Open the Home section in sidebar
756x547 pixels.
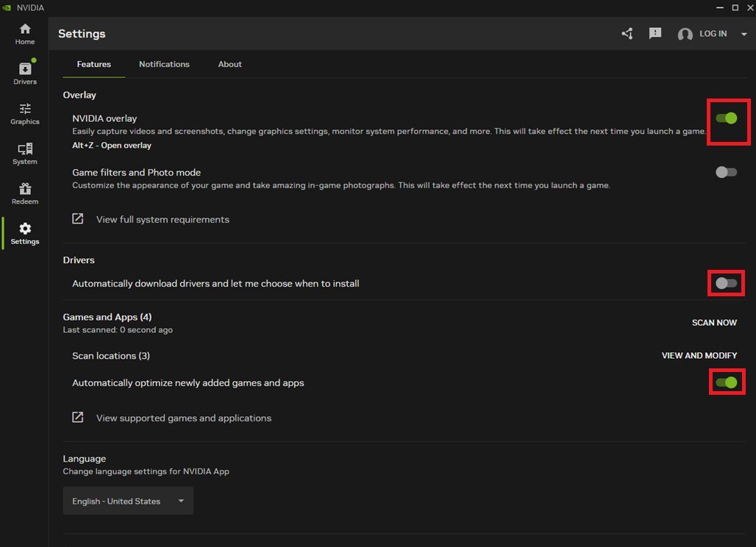click(24, 35)
